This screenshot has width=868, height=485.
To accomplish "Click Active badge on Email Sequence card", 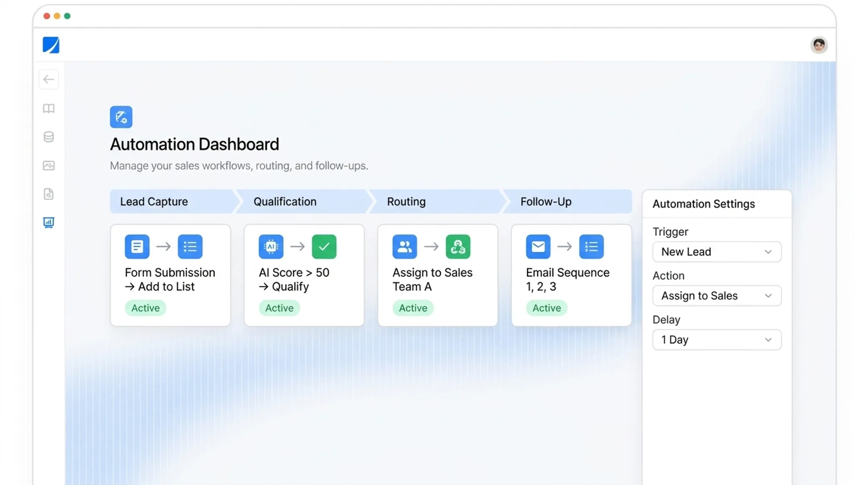I will coord(547,308).
